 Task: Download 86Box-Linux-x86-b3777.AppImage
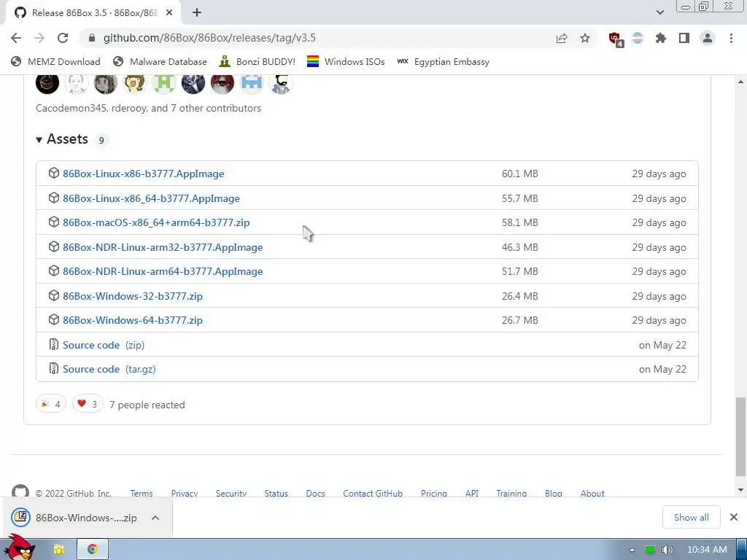click(144, 174)
